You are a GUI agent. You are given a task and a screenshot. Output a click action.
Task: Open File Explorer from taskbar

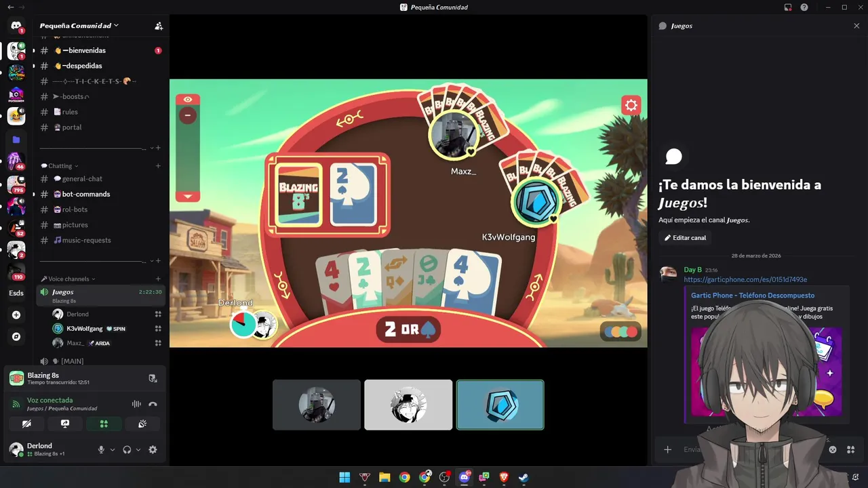(x=384, y=477)
